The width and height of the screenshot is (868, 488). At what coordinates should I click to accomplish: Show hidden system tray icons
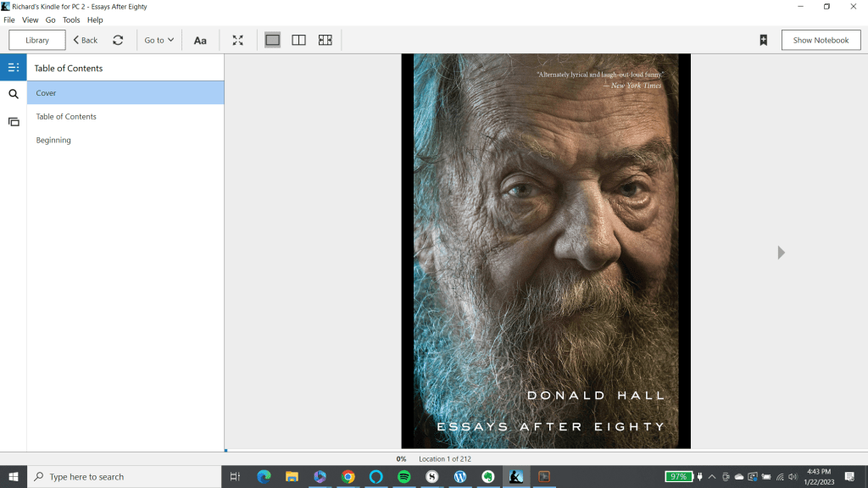(711, 477)
